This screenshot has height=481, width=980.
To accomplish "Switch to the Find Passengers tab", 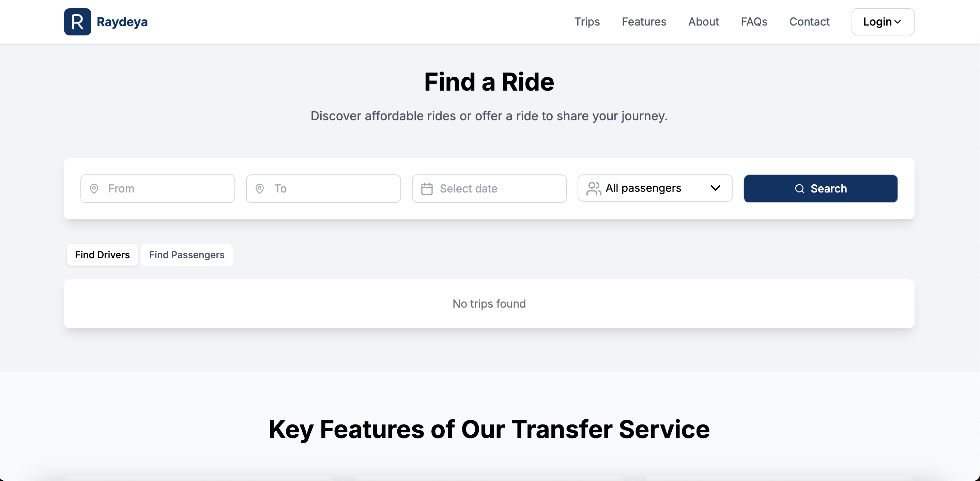I will 186,255.
